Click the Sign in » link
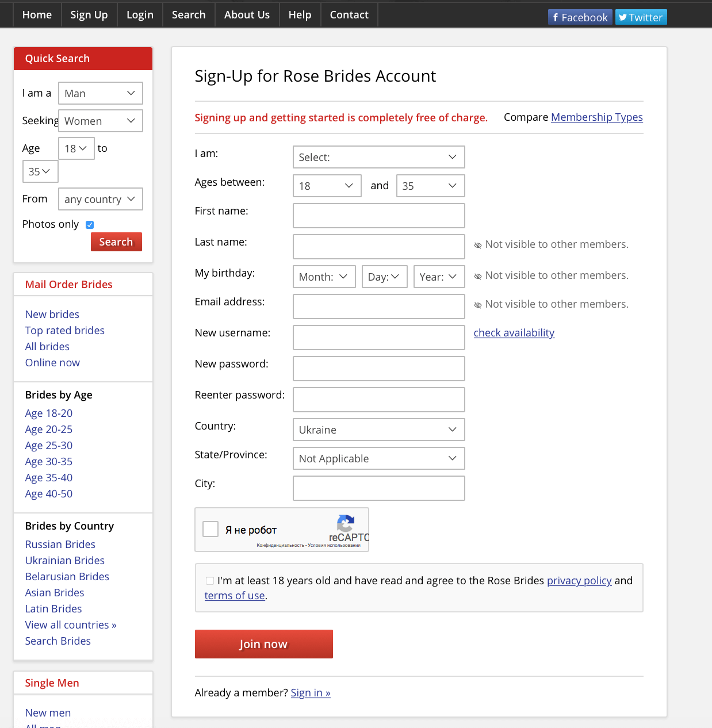 (x=311, y=693)
